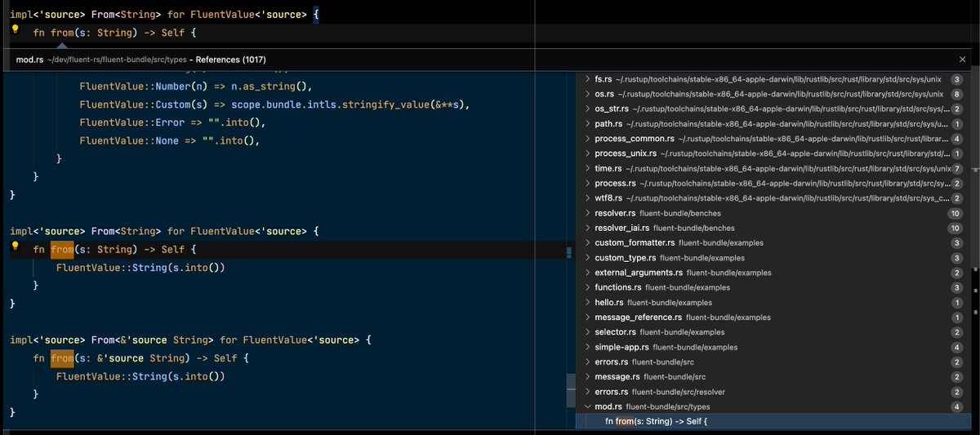
Task: Expand process.rs references group
Action: [588, 183]
